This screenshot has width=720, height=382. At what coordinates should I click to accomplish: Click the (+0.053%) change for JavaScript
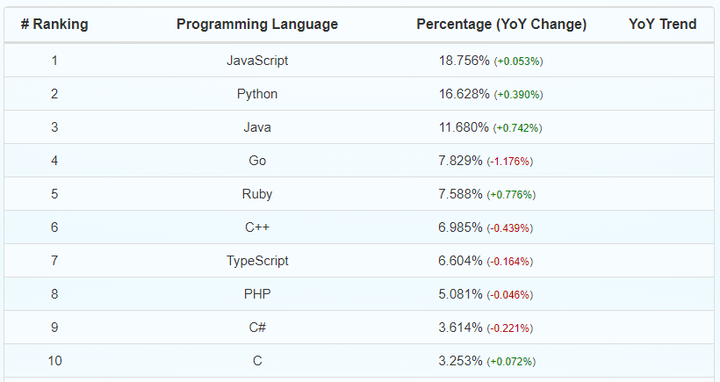tap(518, 62)
